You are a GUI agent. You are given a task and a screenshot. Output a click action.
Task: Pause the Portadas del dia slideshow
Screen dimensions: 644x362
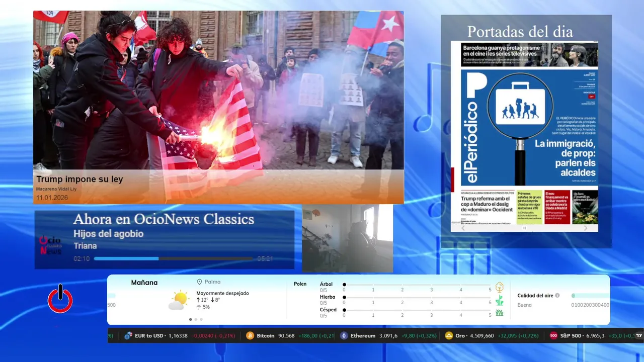click(x=524, y=228)
